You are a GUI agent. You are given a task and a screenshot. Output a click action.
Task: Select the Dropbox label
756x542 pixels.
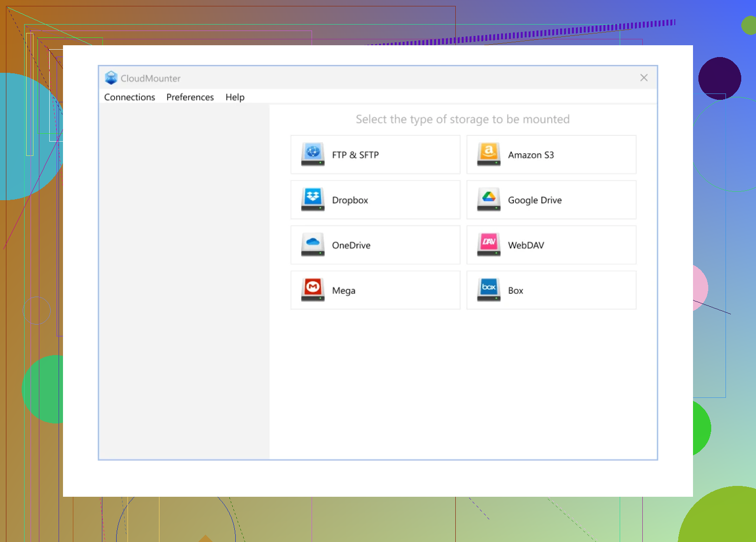pyautogui.click(x=350, y=200)
